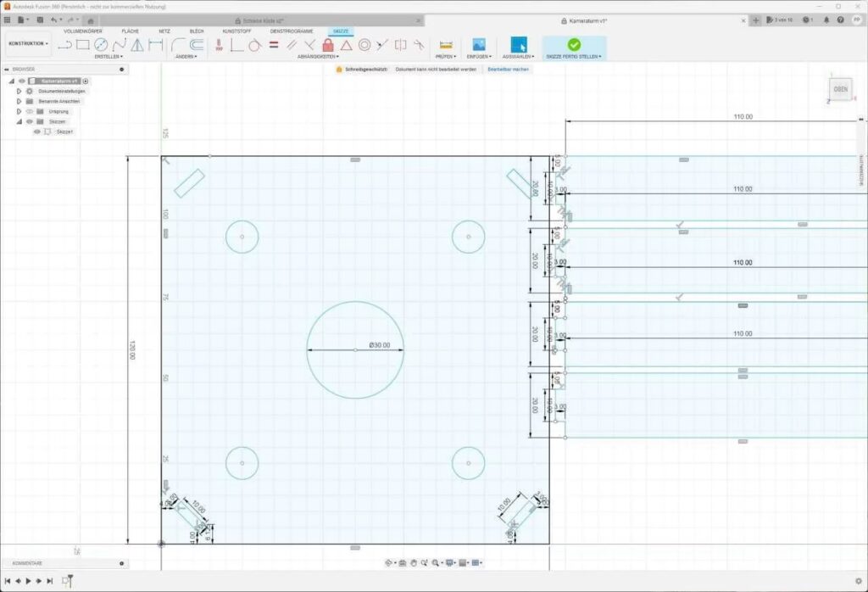The height and width of the screenshot is (592, 868).
Task: Click the Einfügen image icon
Action: click(479, 44)
